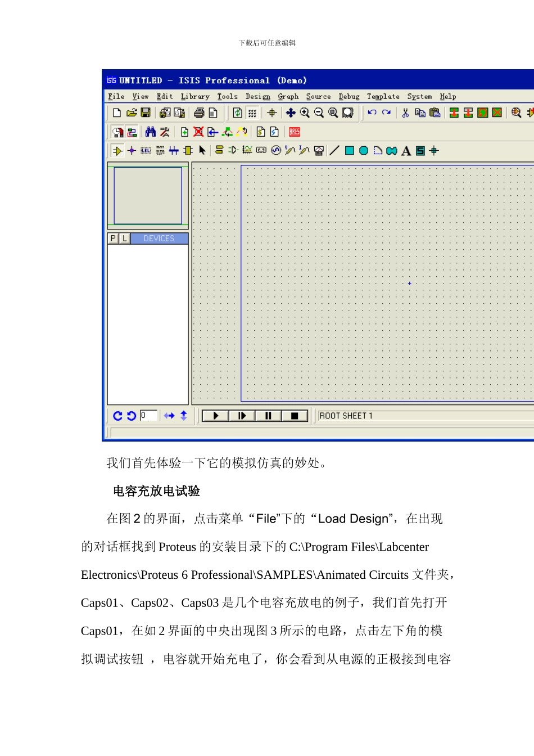Click the New sheet icon
The height and width of the screenshot is (756, 534).
tap(184, 132)
